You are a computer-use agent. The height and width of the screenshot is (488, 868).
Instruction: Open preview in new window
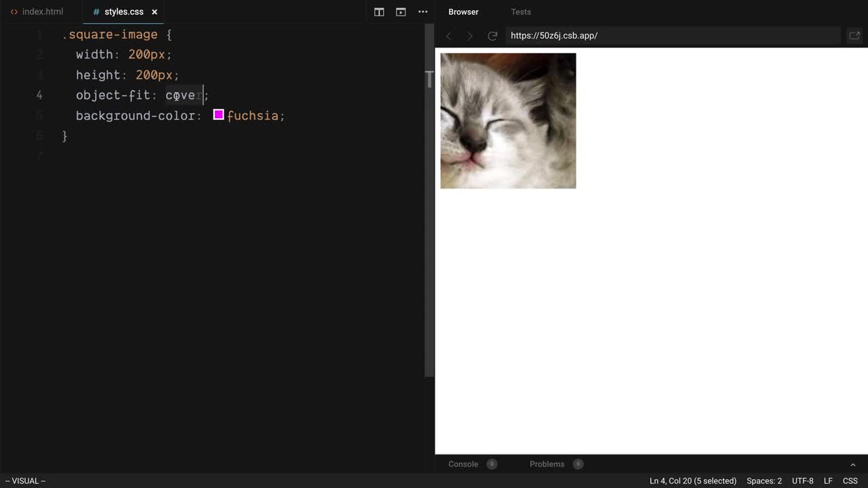pos(854,36)
